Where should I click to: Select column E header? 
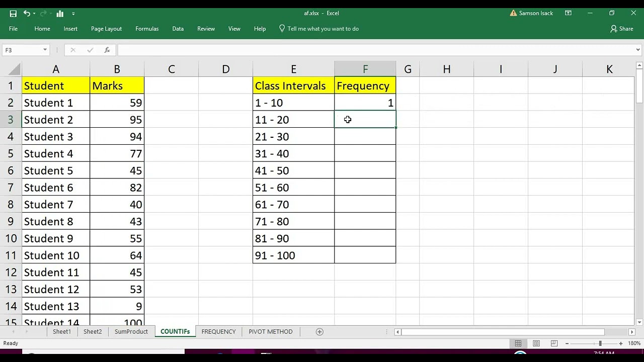tap(293, 69)
